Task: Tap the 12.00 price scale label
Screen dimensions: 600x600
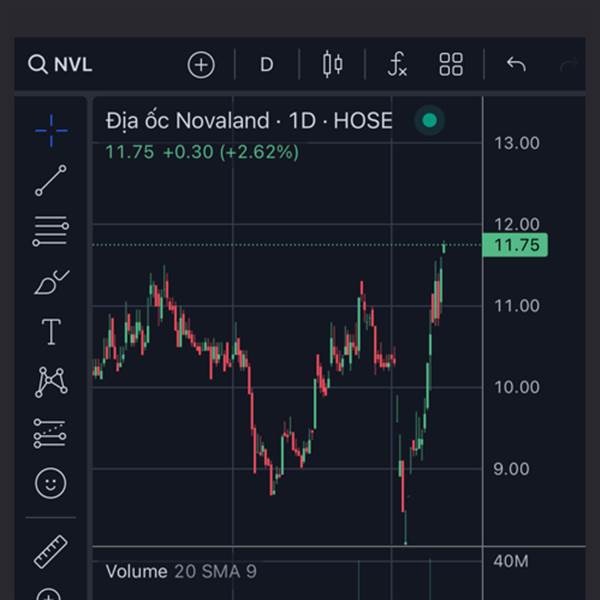Action: pyautogui.click(x=517, y=225)
